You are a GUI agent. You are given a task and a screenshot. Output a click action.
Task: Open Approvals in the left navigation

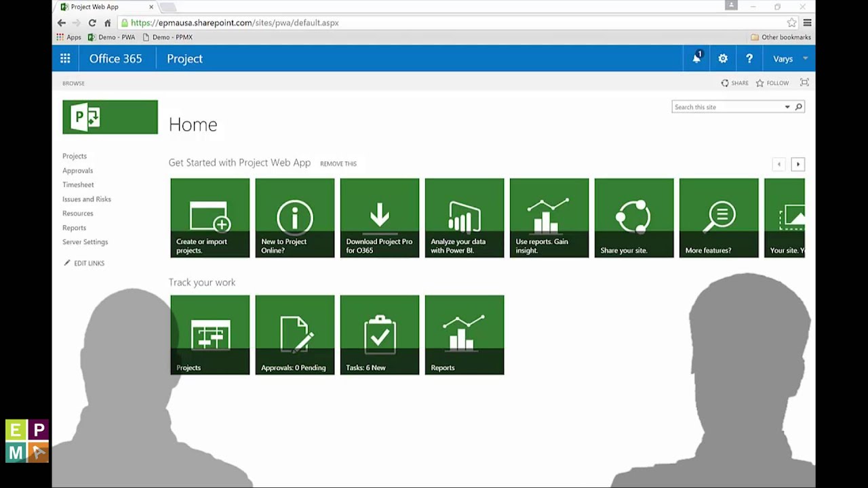(78, 171)
